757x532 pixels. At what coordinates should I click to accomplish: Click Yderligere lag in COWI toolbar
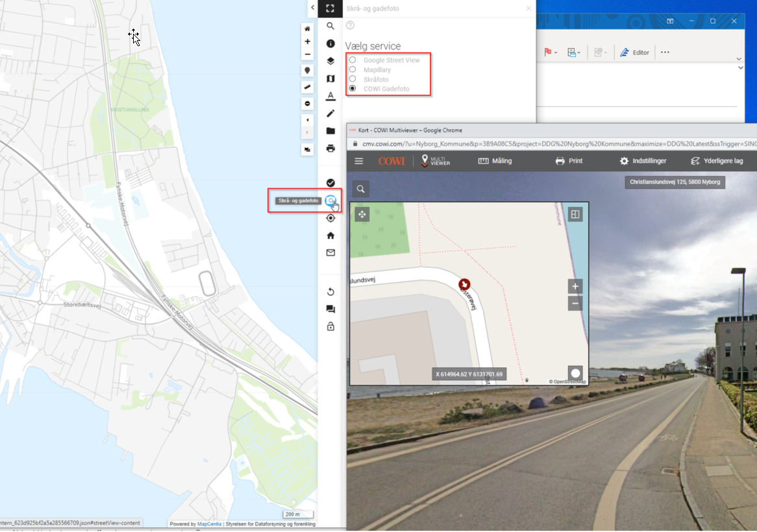point(716,161)
